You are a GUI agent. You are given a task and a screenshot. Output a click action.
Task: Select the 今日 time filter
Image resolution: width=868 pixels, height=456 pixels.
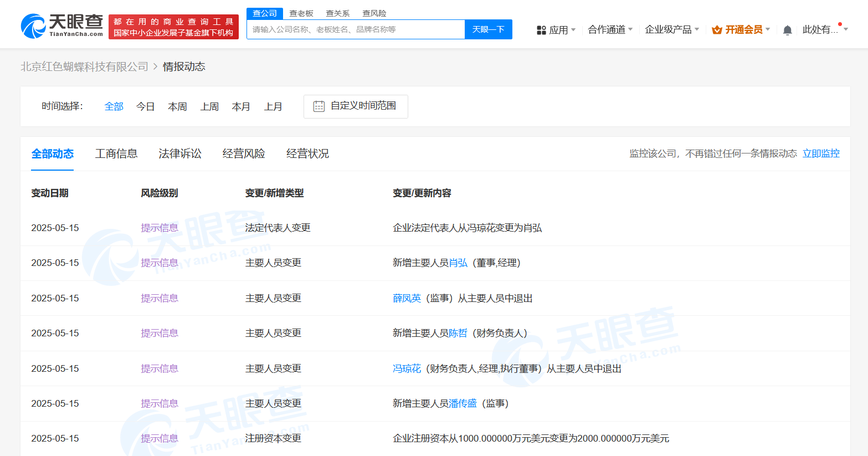(145, 106)
